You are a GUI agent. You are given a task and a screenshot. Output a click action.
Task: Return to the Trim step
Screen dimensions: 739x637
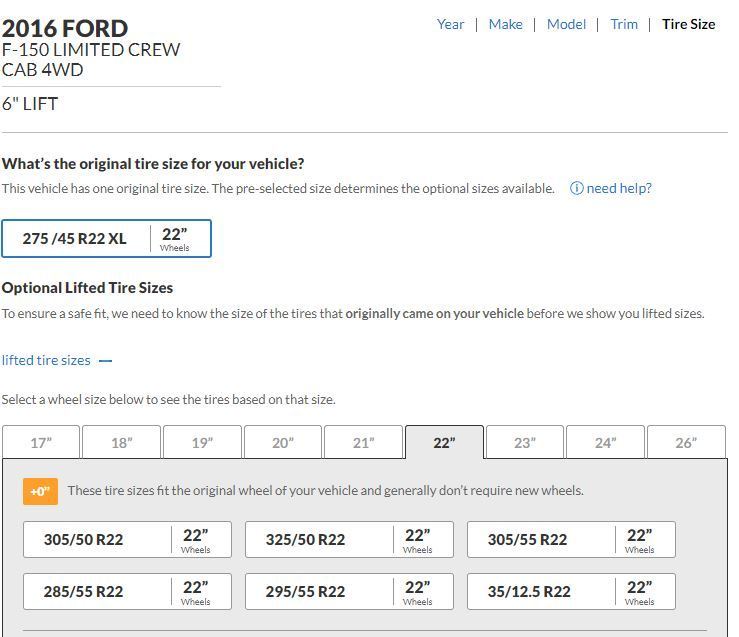pos(624,24)
